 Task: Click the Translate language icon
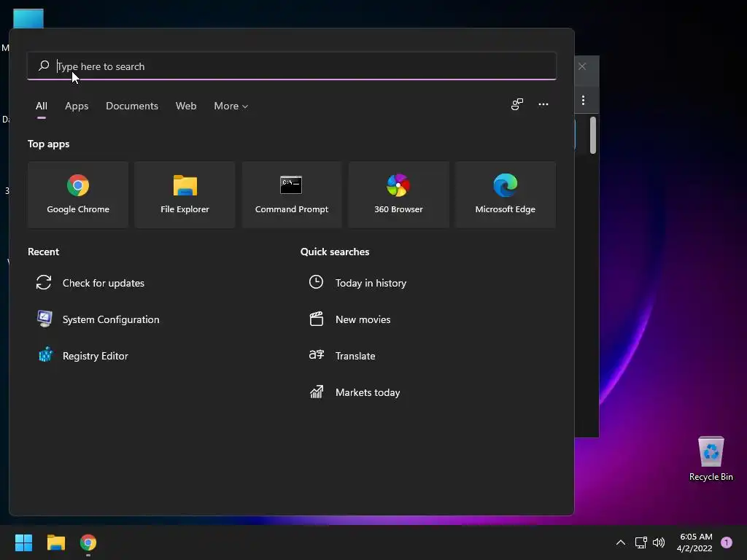(x=317, y=355)
